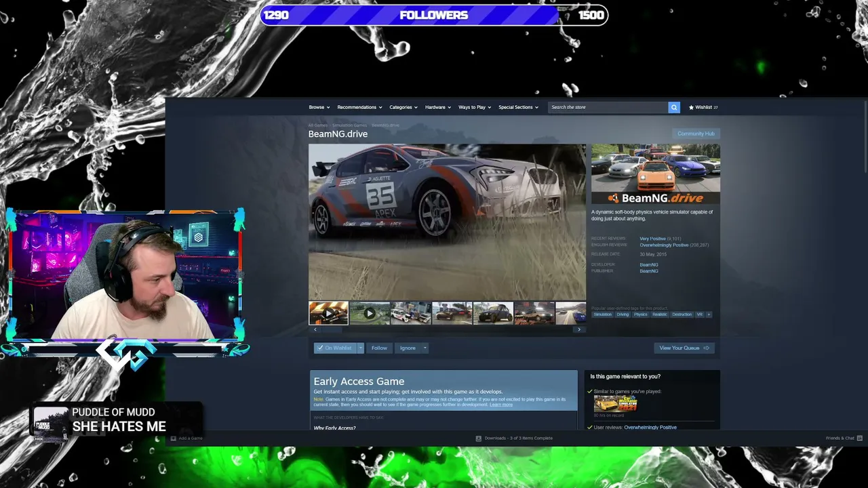Click the Add a Game plus icon
The image size is (868, 488).
click(x=174, y=439)
